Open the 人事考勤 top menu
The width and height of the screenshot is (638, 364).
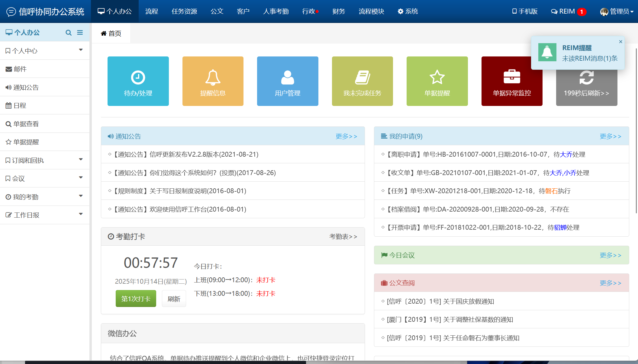click(x=275, y=11)
